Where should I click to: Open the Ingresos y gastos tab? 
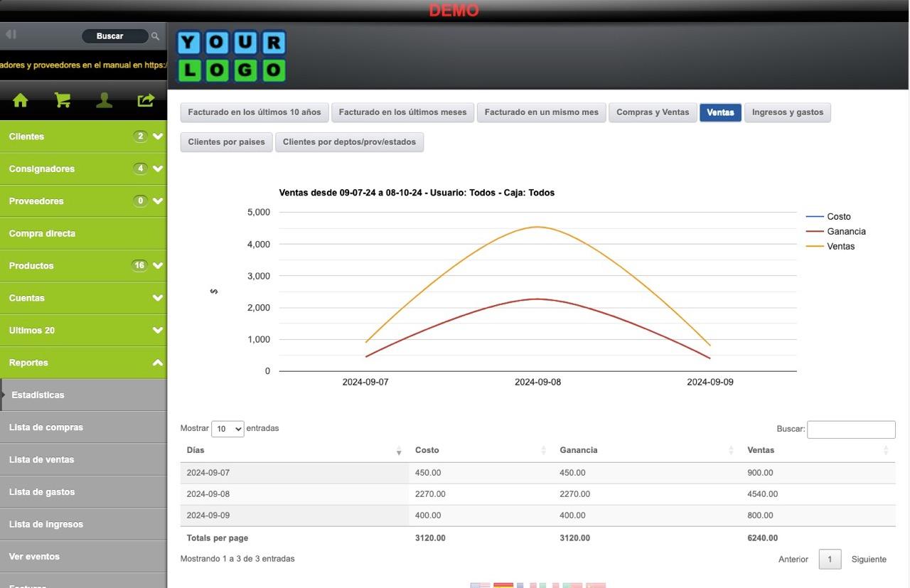click(x=787, y=112)
